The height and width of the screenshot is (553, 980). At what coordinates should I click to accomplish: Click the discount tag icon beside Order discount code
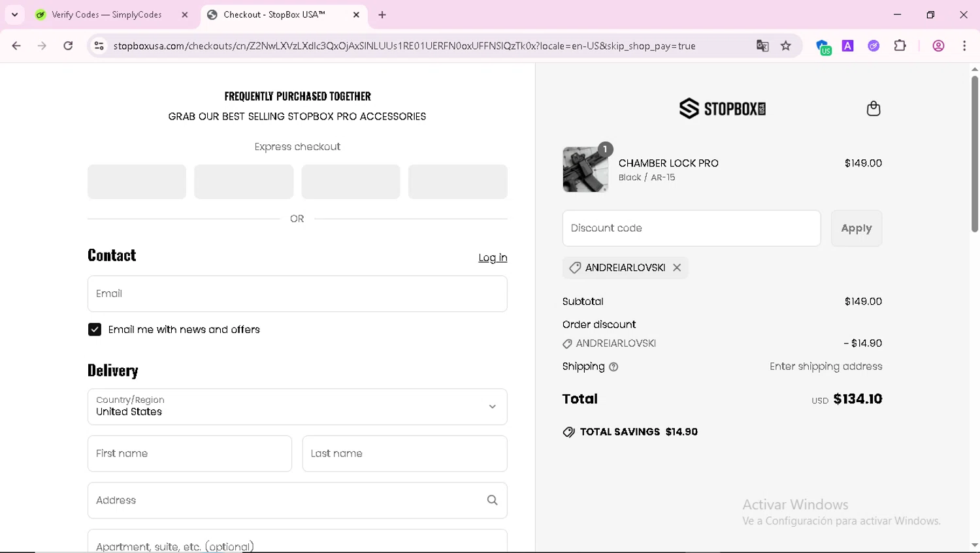(567, 344)
